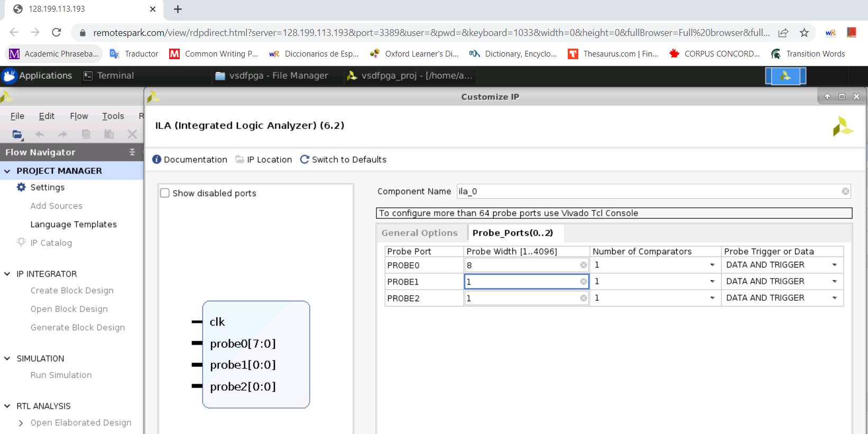Bookmark this page with the star icon
Screen dimensions: 868x434
coord(804,33)
